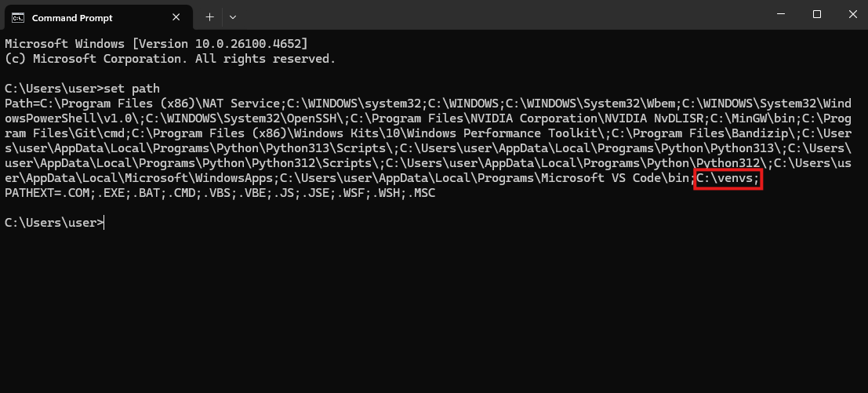Click the Microsoft Corporation copyright line
This screenshot has width=868, height=393.
click(170, 59)
